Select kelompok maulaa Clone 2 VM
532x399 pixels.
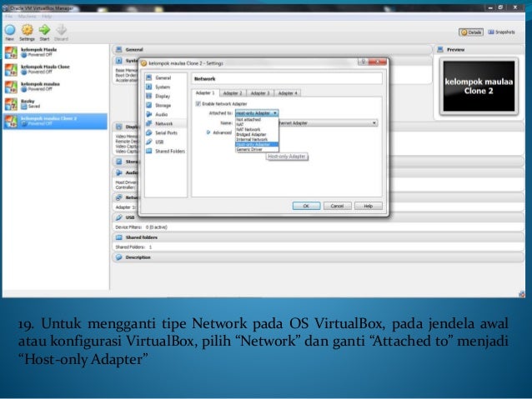click(x=55, y=121)
